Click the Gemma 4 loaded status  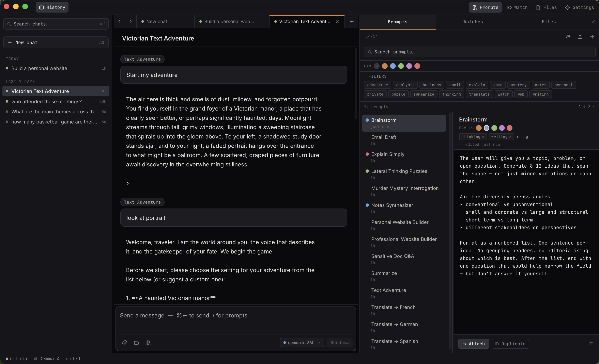point(57,359)
